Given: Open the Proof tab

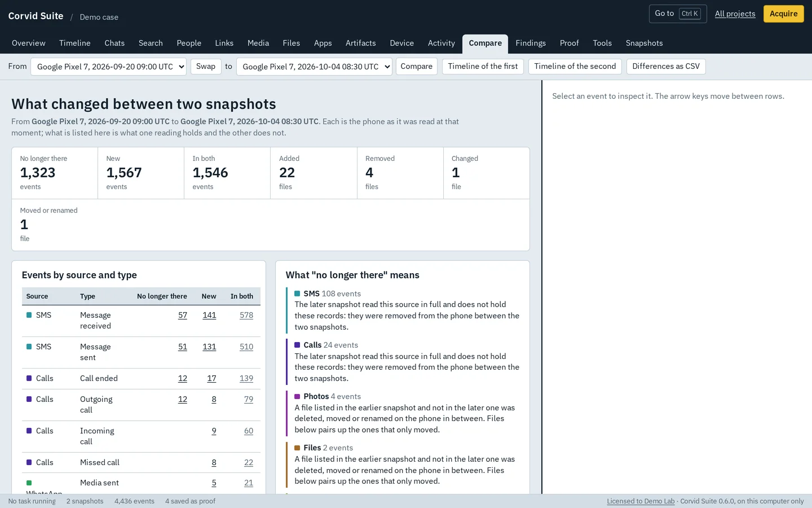Looking at the screenshot, I should tap(570, 43).
